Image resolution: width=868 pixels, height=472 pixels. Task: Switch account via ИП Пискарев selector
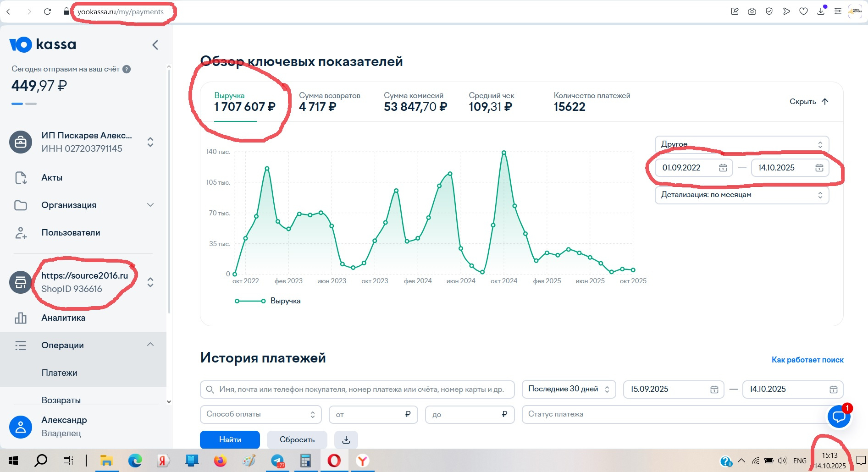83,142
